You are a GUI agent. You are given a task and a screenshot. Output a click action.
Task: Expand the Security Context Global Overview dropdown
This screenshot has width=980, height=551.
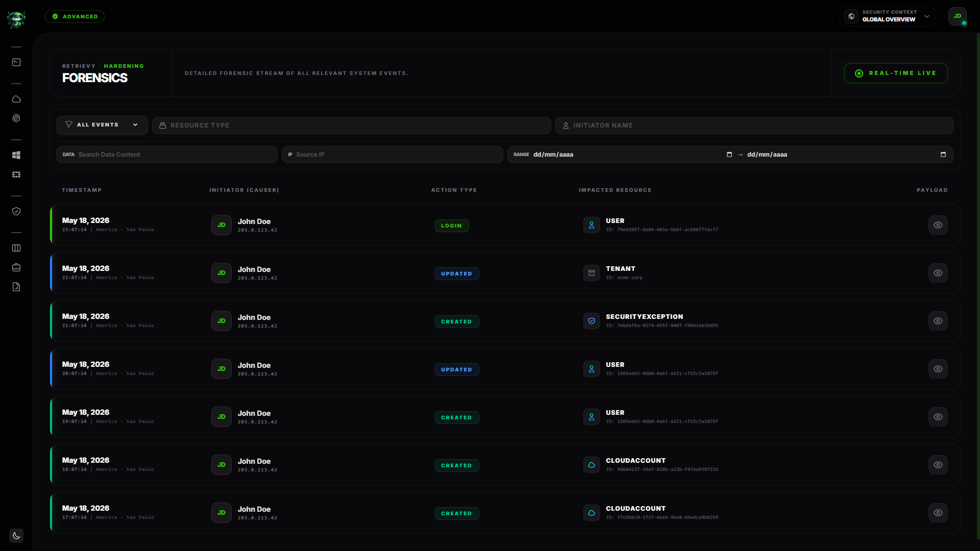[x=887, y=16]
